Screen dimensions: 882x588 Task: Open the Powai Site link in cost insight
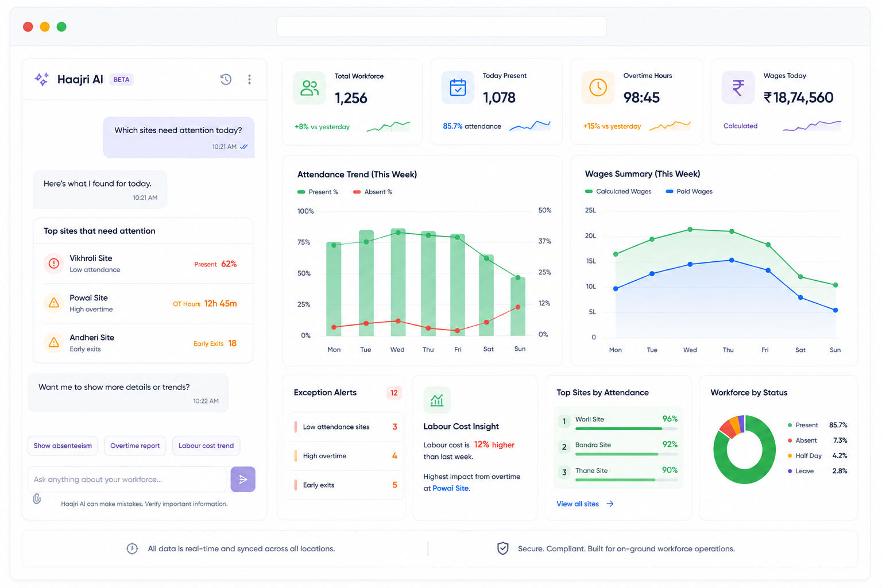(x=451, y=488)
